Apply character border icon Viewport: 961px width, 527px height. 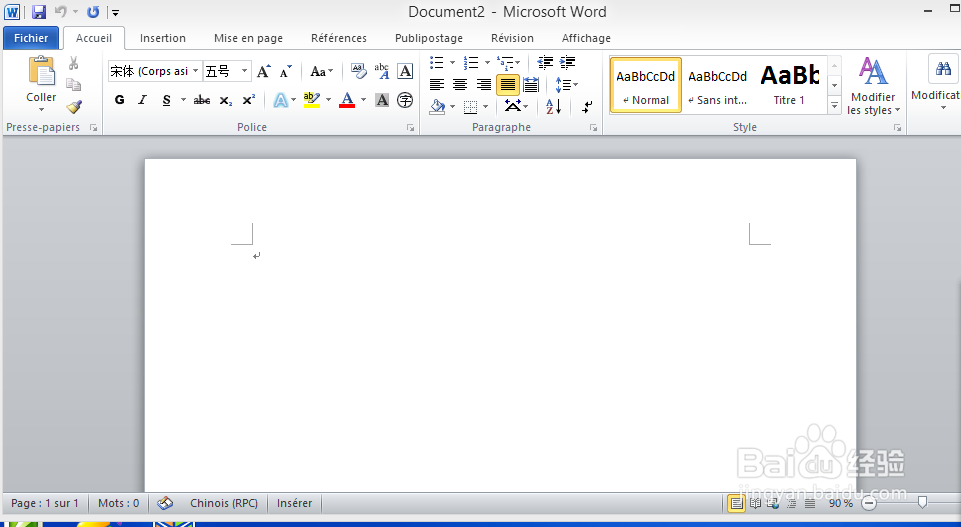(x=405, y=71)
